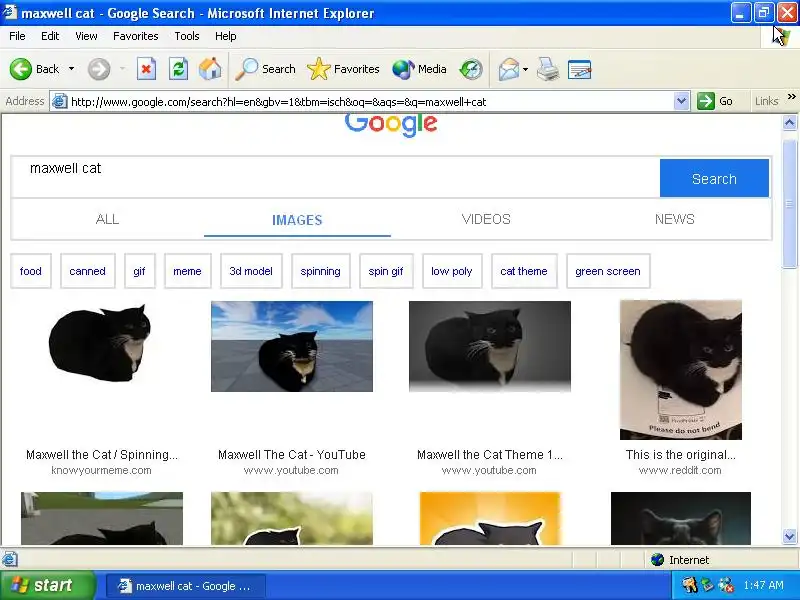Click the green Go button
This screenshot has width=800, height=600.
point(715,101)
